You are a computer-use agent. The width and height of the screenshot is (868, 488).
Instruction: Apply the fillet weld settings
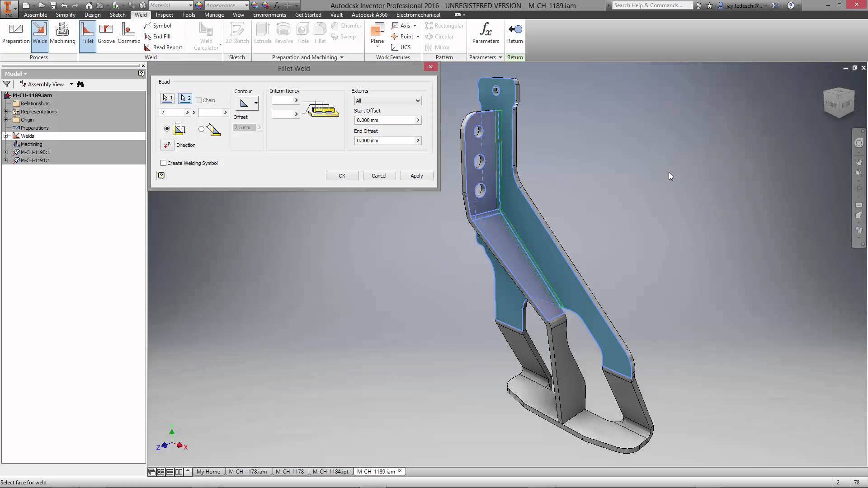coord(416,175)
